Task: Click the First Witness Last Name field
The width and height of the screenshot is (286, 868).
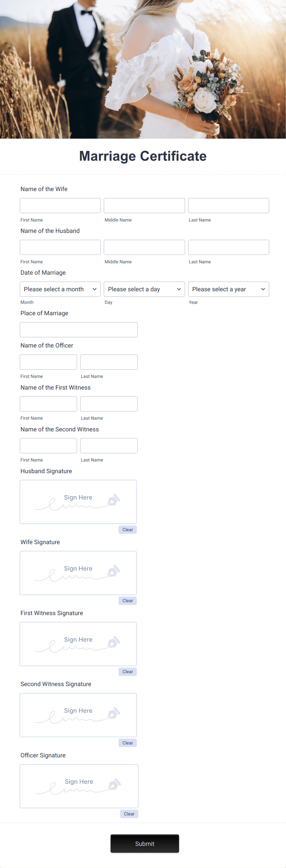Action: (109, 404)
